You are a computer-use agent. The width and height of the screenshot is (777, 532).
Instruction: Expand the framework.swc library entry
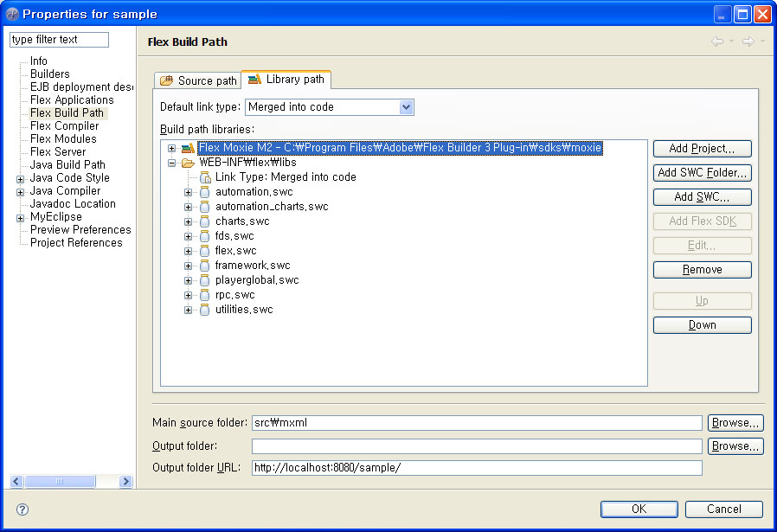(189, 266)
